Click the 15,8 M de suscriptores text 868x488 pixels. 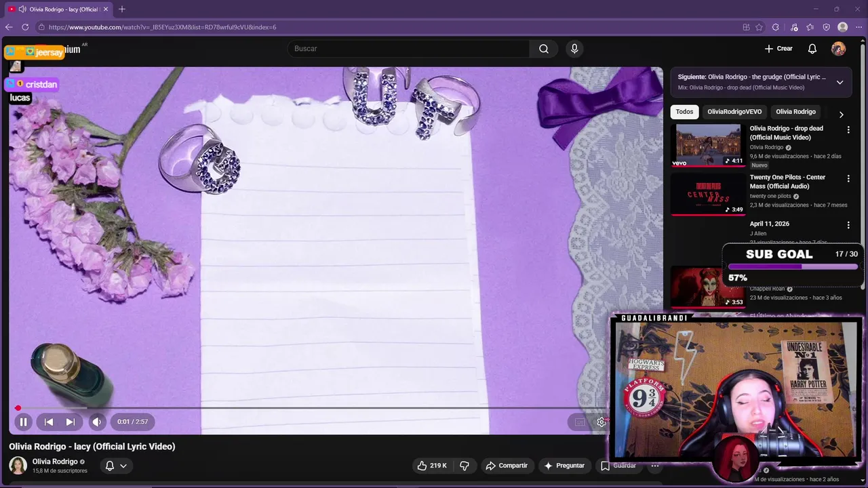point(60,471)
